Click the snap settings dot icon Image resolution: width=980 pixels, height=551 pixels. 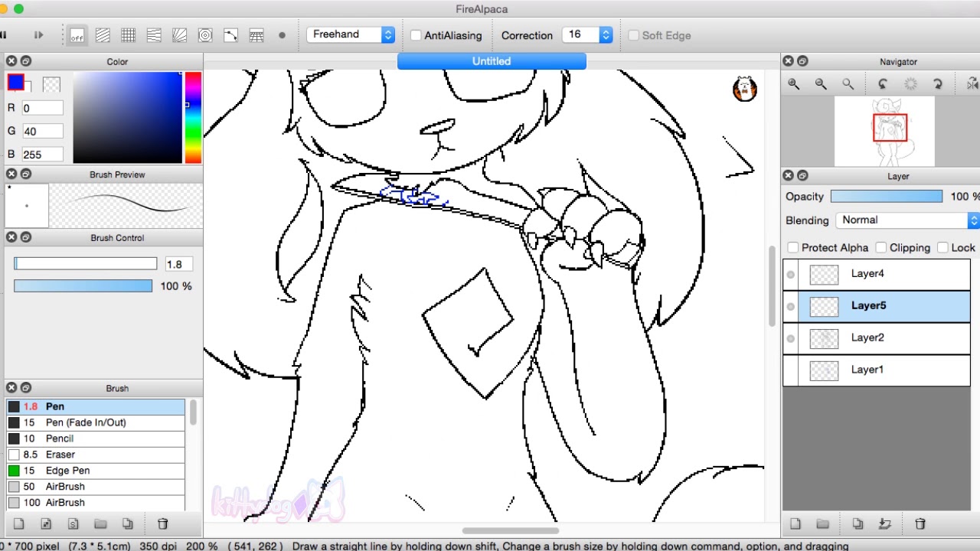point(282,35)
